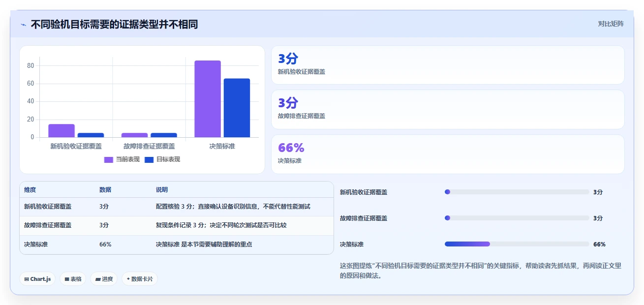Click the blue 新机验收证据覆盖 chart bar

91,135
